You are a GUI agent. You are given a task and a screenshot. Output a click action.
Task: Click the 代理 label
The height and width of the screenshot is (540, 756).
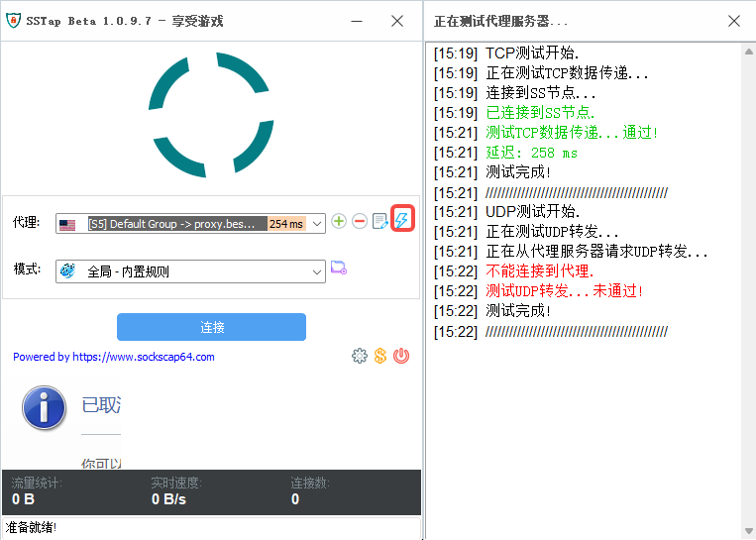pyautogui.click(x=27, y=222)
